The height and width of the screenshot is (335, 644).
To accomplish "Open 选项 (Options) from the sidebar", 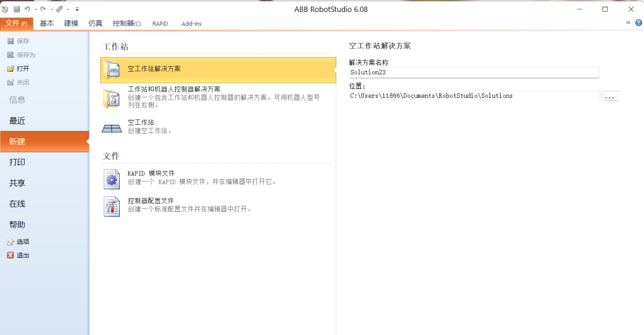I will (x=22, y=242).
